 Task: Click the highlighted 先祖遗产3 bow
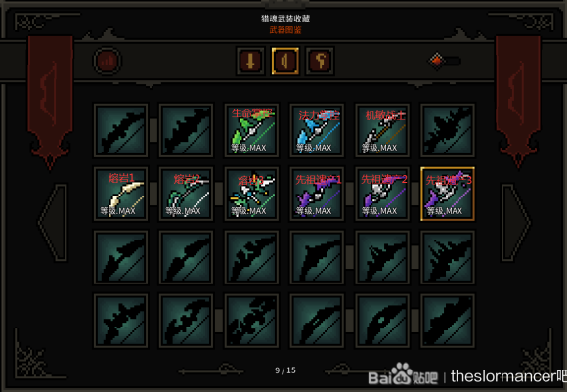pyautogui.click(x=448, y=194)
